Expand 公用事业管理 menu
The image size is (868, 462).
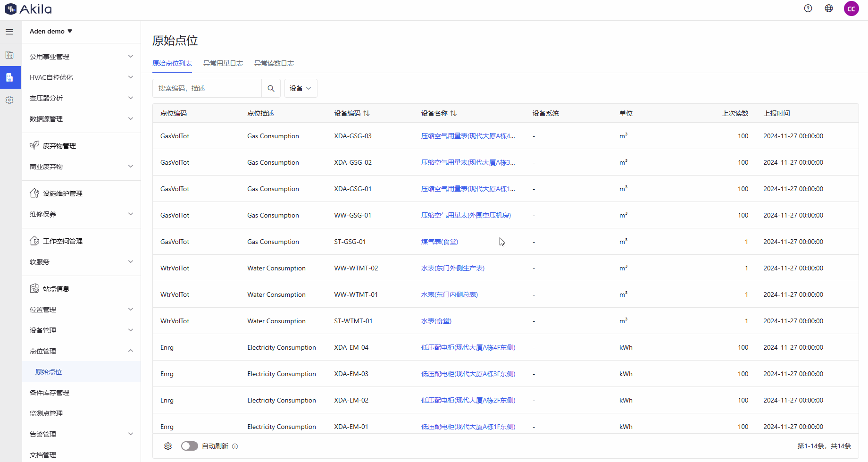tap(81, 57)
